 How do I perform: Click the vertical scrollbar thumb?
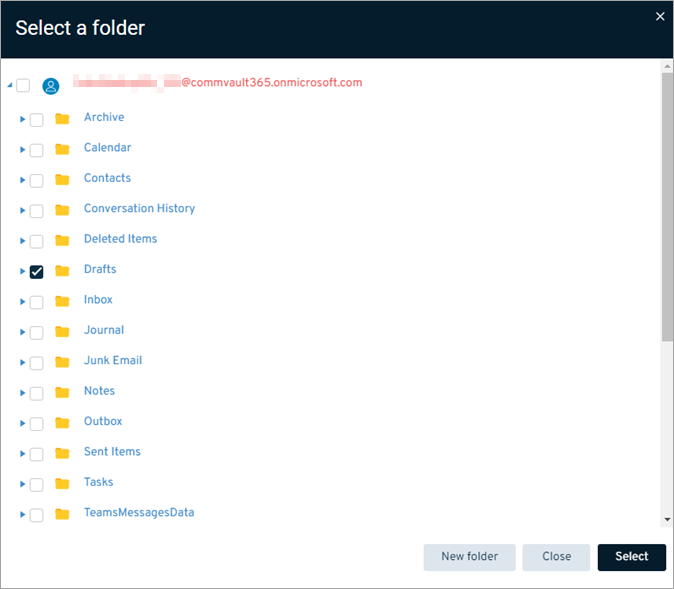[x=667, y=207]
